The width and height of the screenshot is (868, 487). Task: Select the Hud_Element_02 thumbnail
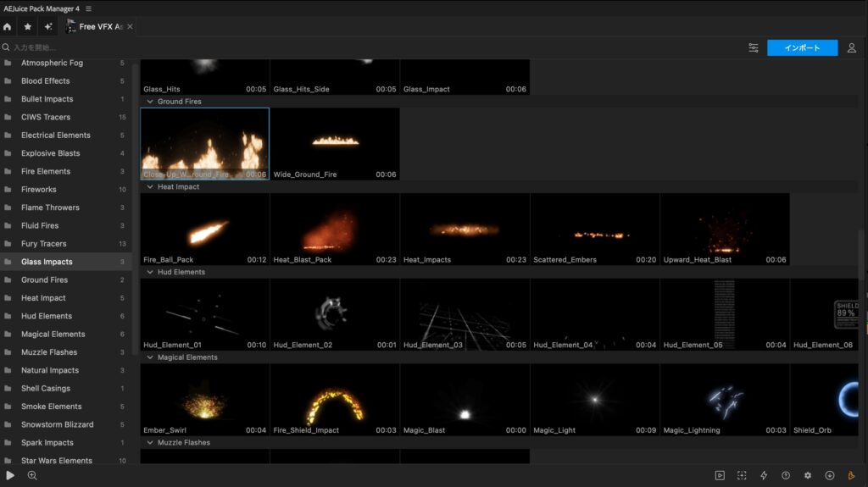[335, 314]
